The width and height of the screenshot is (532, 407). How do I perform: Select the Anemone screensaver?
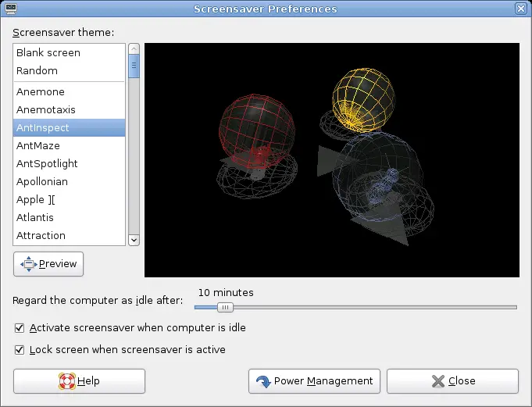40,92
